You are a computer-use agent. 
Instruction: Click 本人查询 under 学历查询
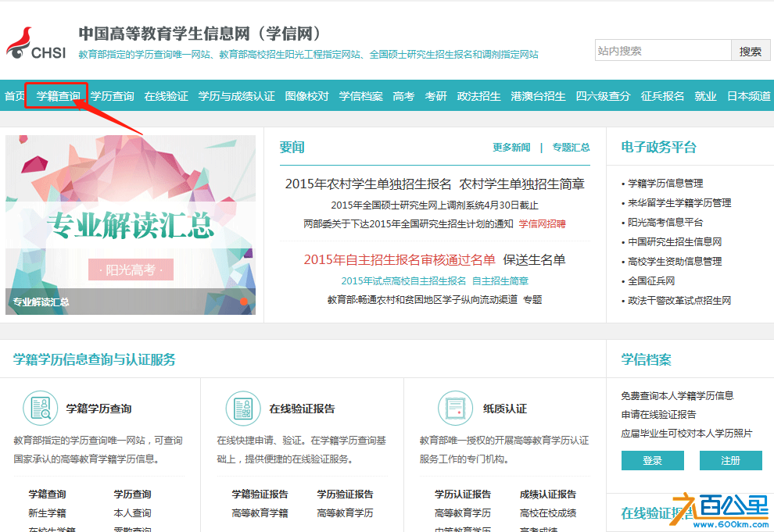coord(132,513)
